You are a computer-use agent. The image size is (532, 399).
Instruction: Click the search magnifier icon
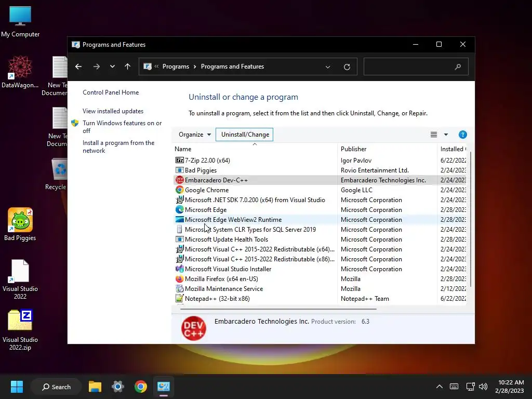458,66
